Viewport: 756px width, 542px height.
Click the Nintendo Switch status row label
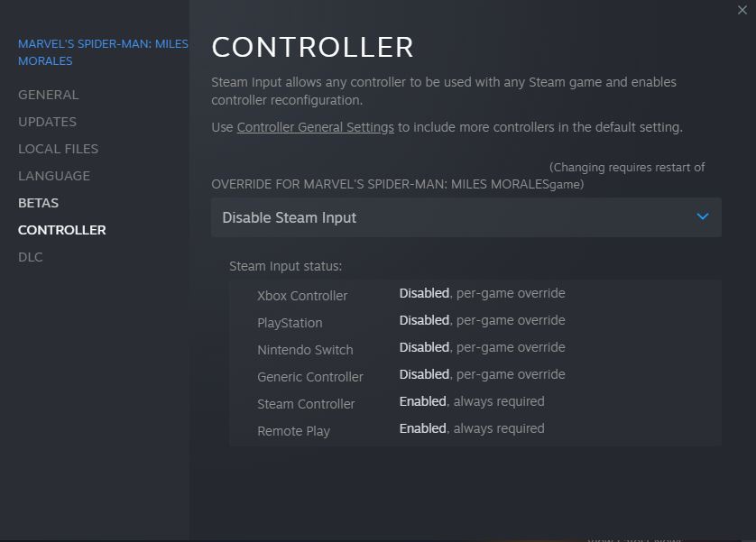click(305, 350)
